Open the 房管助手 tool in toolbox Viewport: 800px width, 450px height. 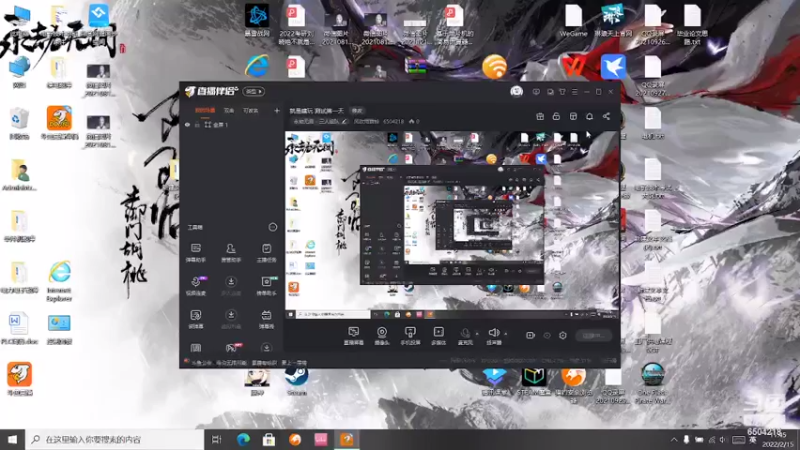[x=231, y=253]
